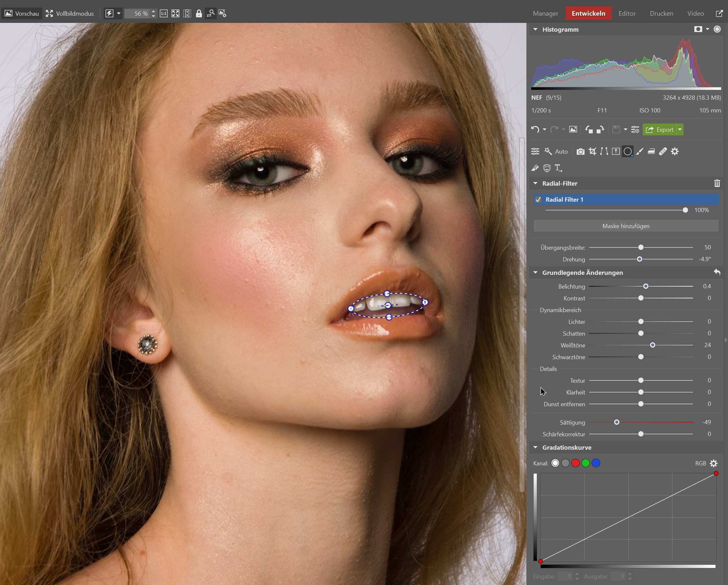
Task: Click the Rotate left icon
Action: click(x=589, y=130)
